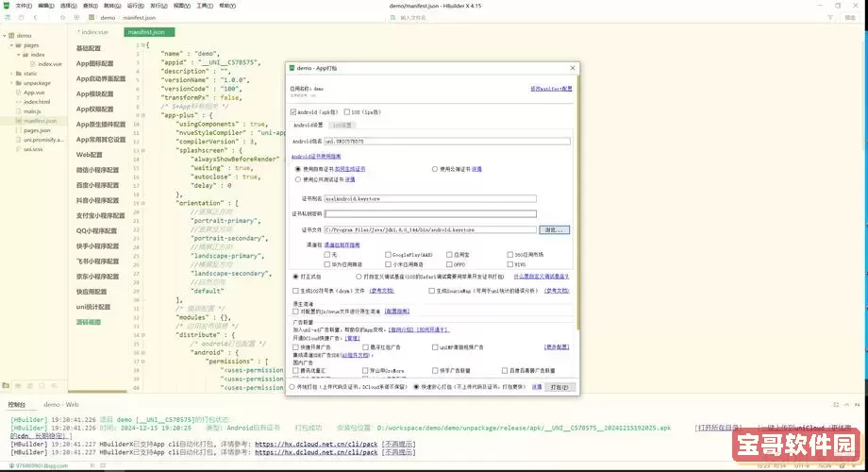The image size is (868, 472).
Task: Fold the code block at line 1
Action: pos(143,45)
